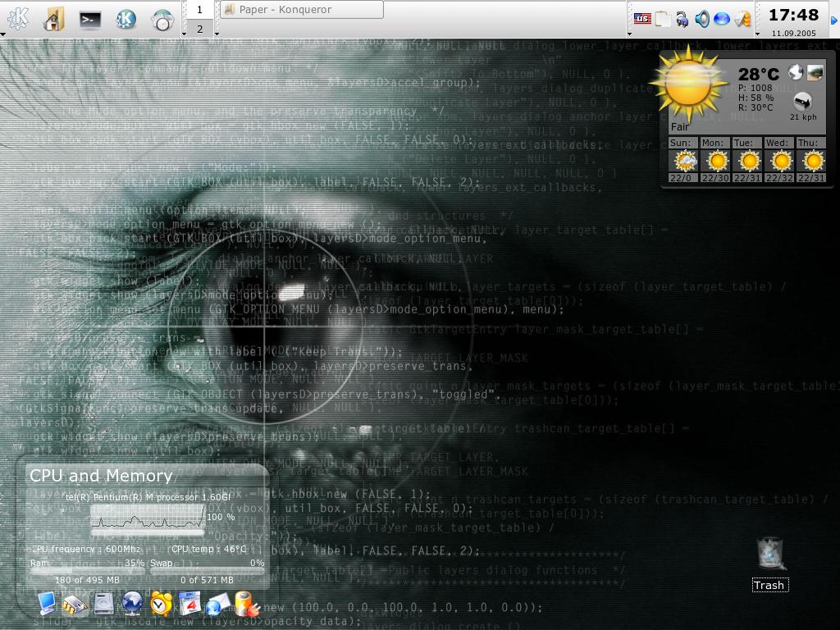Select the Thu: forecast day label

tap(810, 143)
